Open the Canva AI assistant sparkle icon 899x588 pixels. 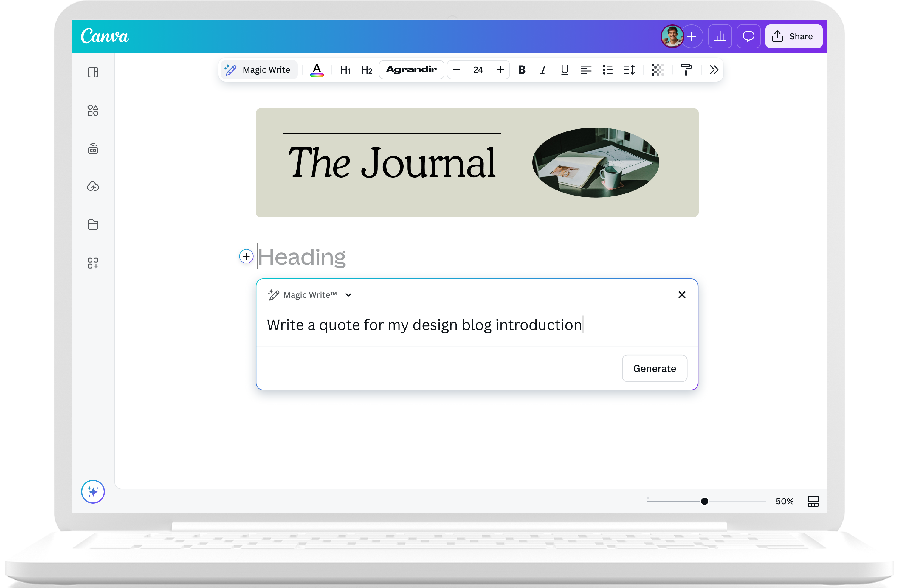point(92,492)
